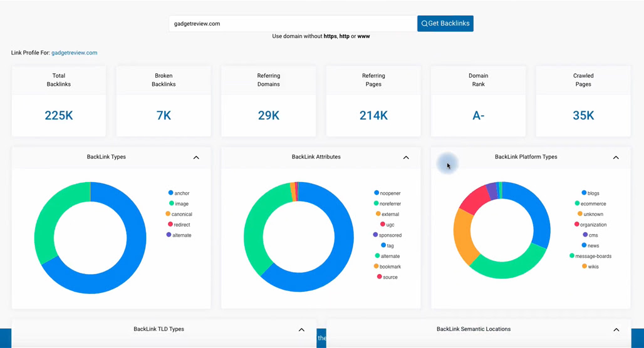Toggle the cms legend item
The image size is (644, 348).
590,235
